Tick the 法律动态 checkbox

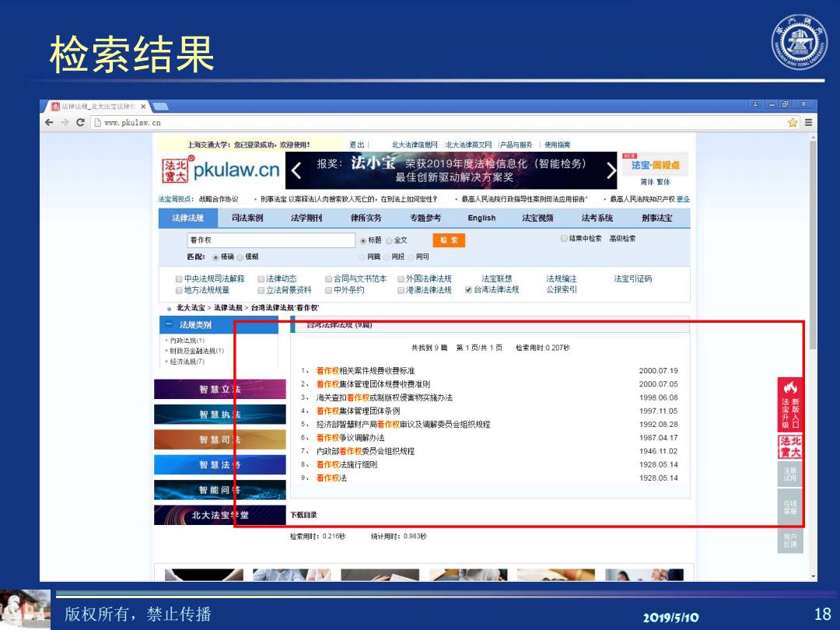tap(261, 279)
